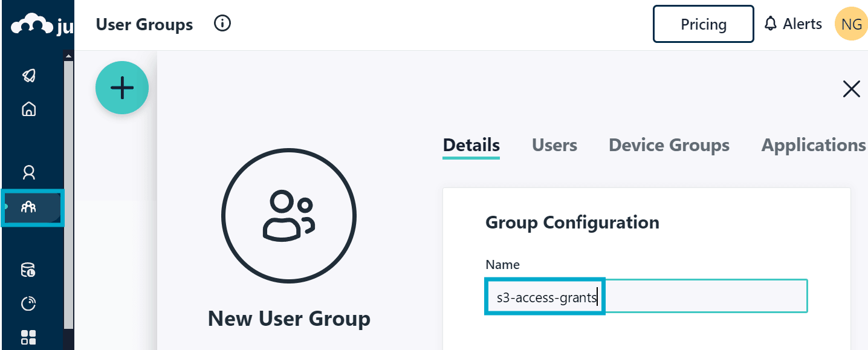The image size is (868, 350).
Task: Switch to the Users tab
Action: pyautogui.click(x=554, y=145)
